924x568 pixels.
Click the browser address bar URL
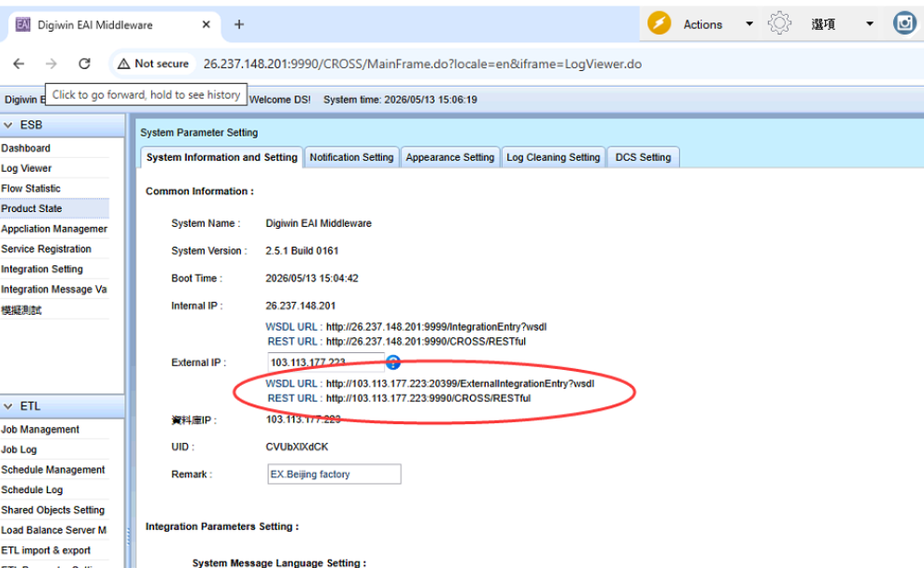[x=422, y=64]
